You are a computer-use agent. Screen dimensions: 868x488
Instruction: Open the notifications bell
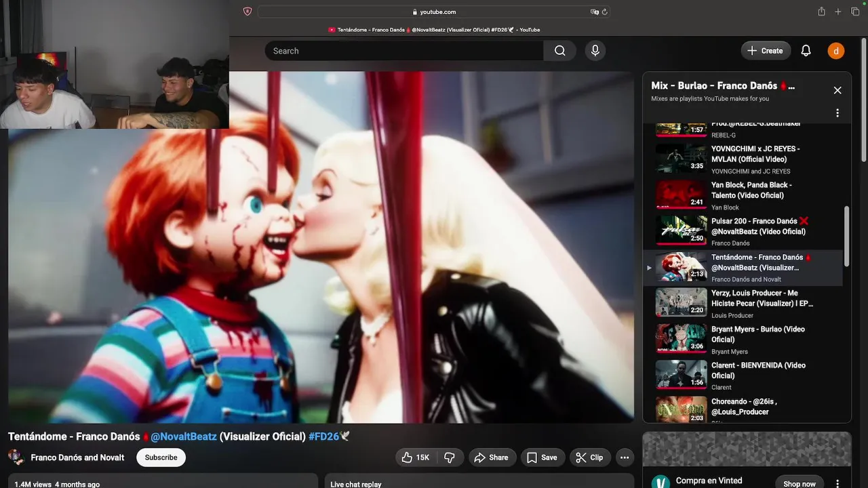coord(806,51)
